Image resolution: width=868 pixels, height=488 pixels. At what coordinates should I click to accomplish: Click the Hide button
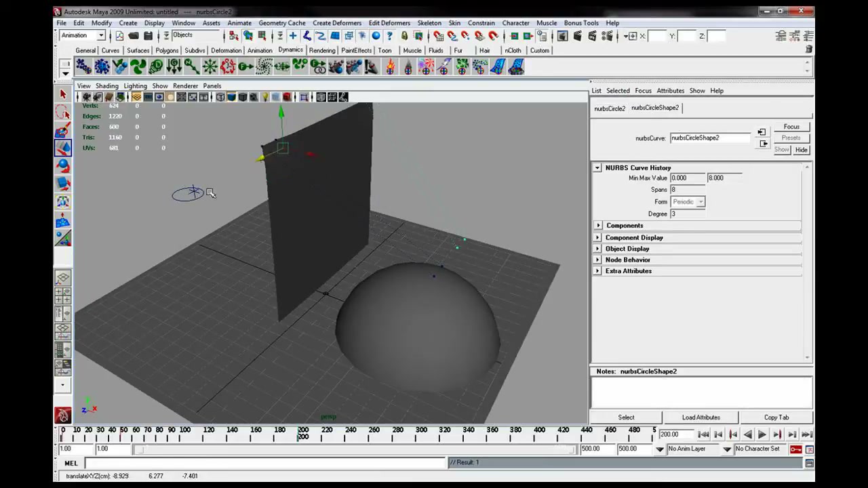[802, 150]
